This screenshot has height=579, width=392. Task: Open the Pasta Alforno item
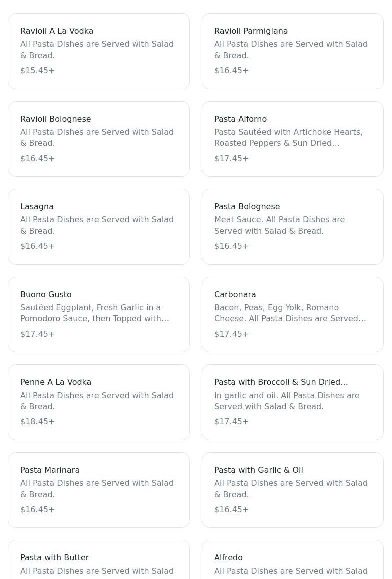(292, 139)
